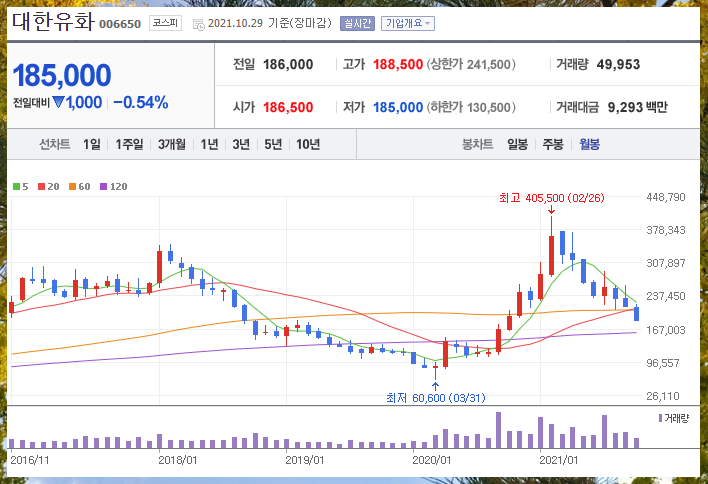This screenshot has height=484, width=708.
Task: Click the 167,003 price axis label
Action: (666, 330)
